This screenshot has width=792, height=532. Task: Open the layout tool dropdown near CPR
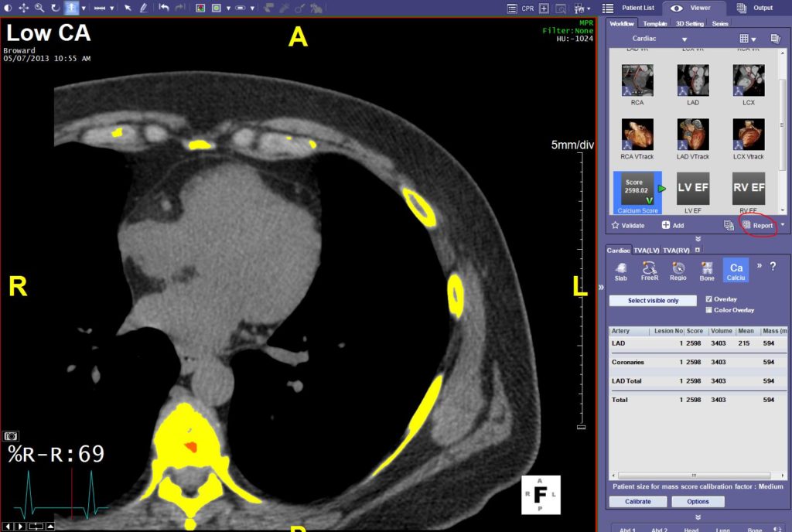tap(589, 9)
